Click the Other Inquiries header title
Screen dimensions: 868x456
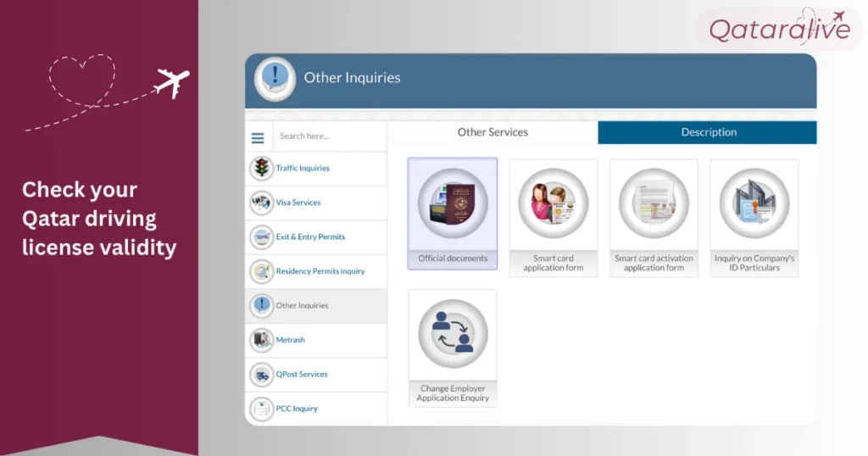[x=352, y=78]
